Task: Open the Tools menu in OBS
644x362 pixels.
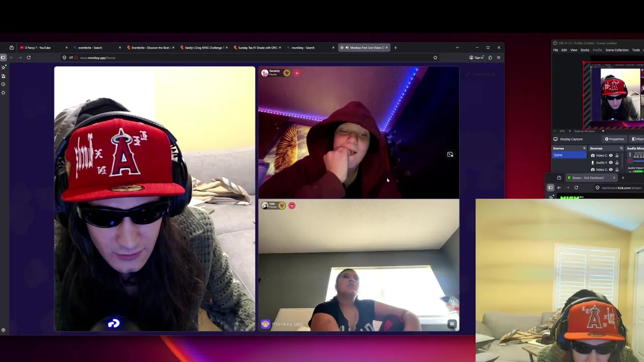Action: [636, 50]
